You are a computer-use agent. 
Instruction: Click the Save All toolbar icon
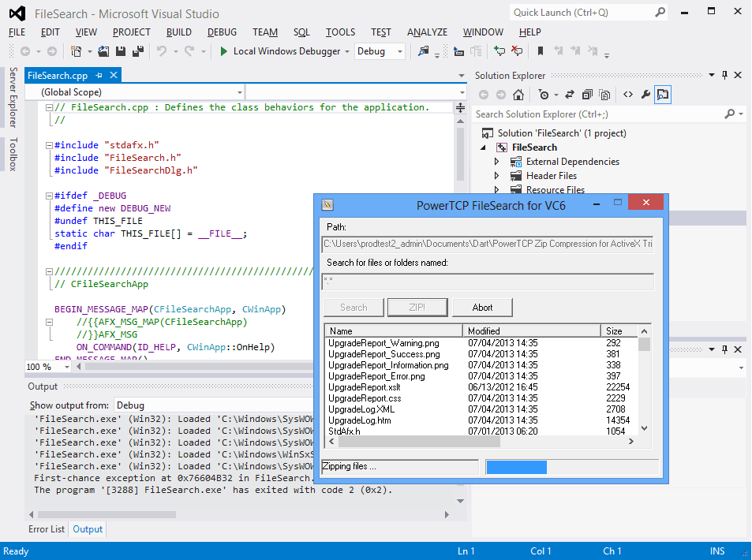138,51
